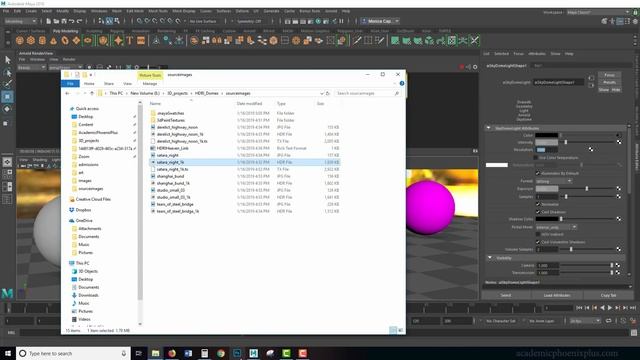
Task: Toggle Illuminates By Default checkbox
Action: click(x=538, y=173)
